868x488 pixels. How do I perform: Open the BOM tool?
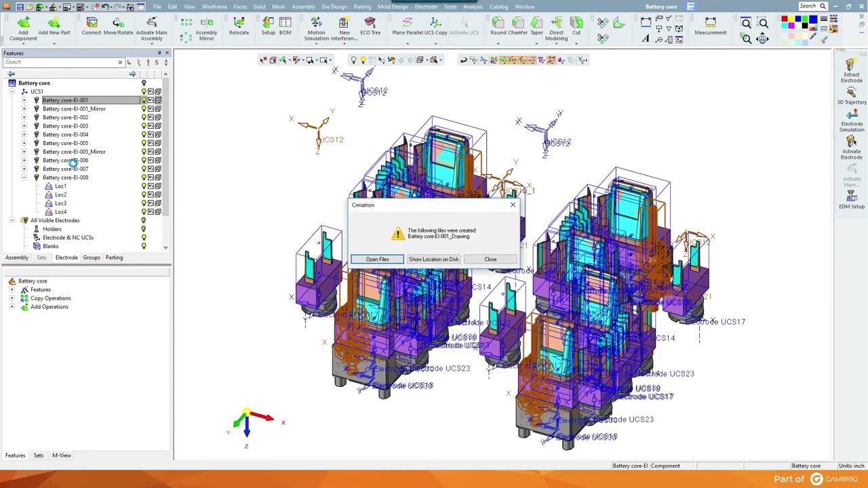pos(285,26)
